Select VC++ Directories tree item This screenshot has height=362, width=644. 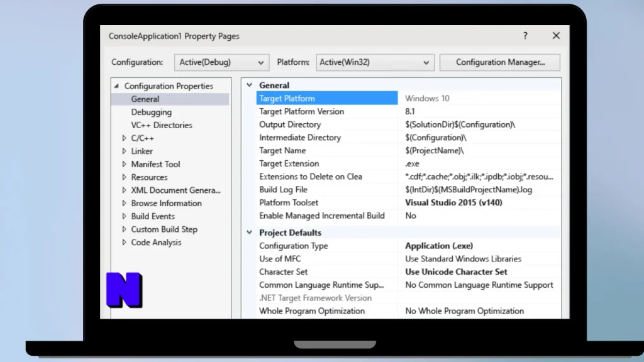(x=162, y=125)
